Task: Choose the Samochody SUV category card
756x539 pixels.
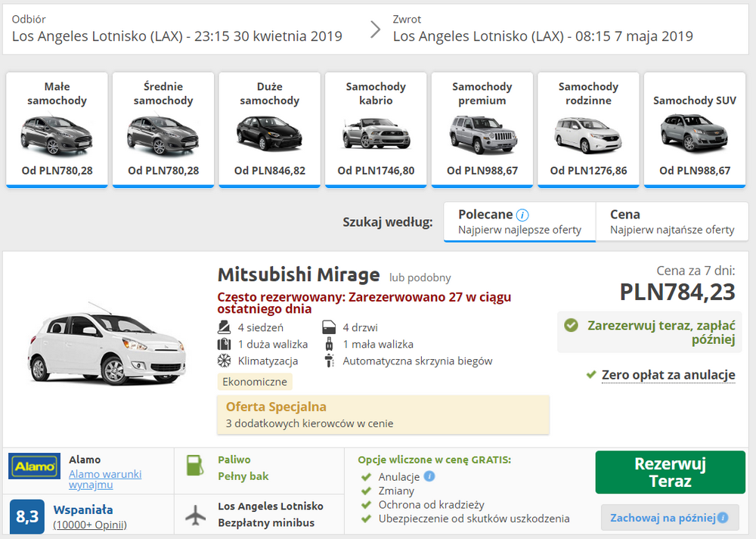Action: pos(695,130)
